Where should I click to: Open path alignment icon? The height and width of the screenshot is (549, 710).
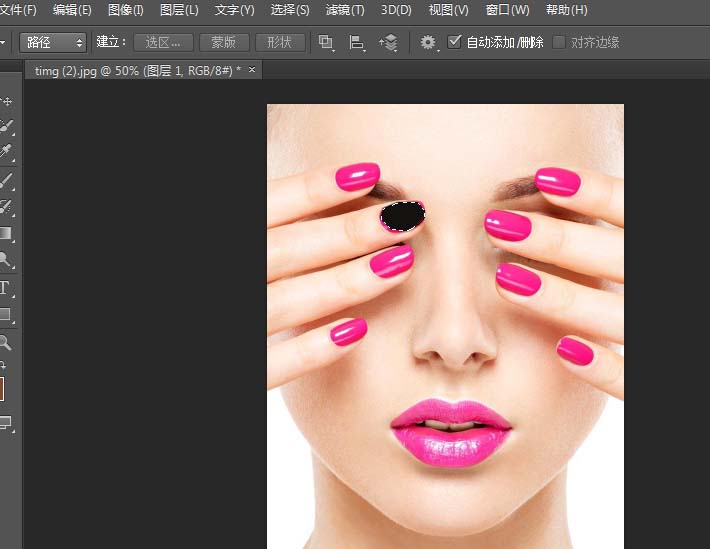click(x=357, y=43)
